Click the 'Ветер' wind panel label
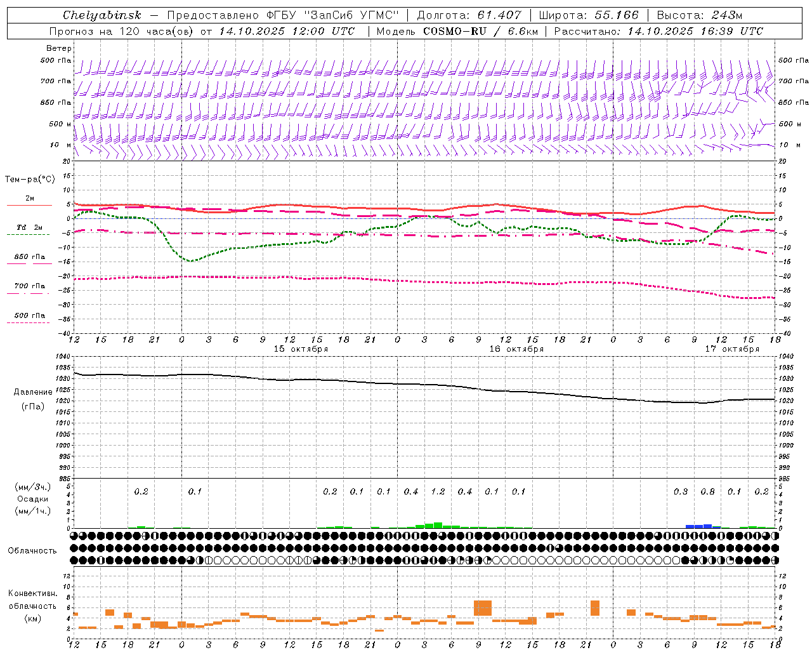Screen dimensions: 812x650 point(59,48)
